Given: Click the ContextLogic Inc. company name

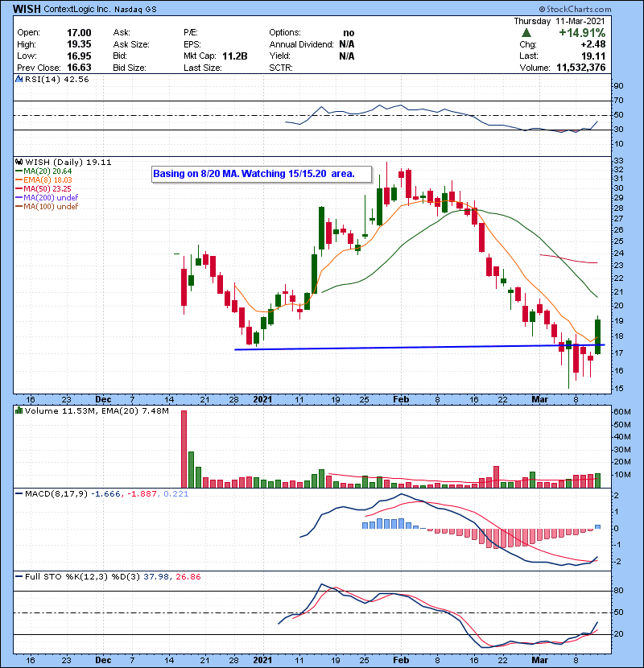Looking at the screenshot, I should coord(77,9).
